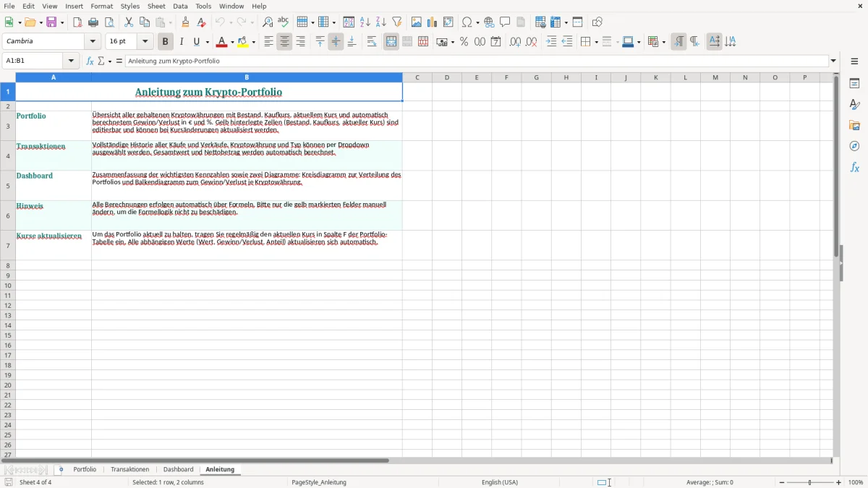Click the zoom in plus button
This screenshot has width=868, height=488.
[839, 482]
